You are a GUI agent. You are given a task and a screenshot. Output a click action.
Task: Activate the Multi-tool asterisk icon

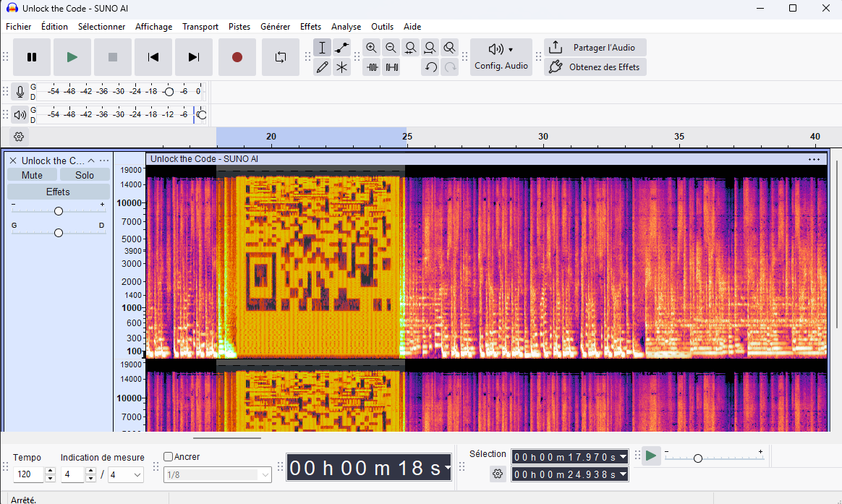pos(341,67)
